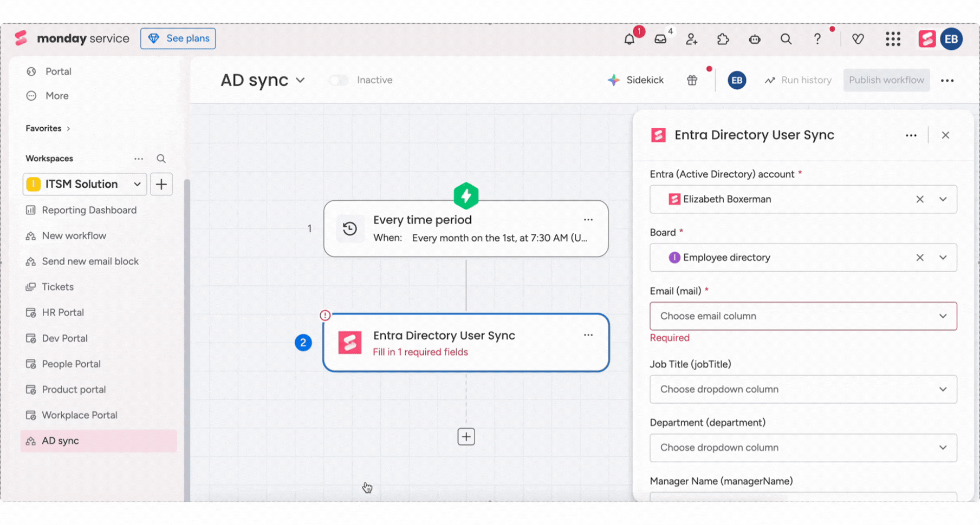This screenshot has width=980, height=525.
Task: Click Publish workflow button
Action: pos(886,80)
